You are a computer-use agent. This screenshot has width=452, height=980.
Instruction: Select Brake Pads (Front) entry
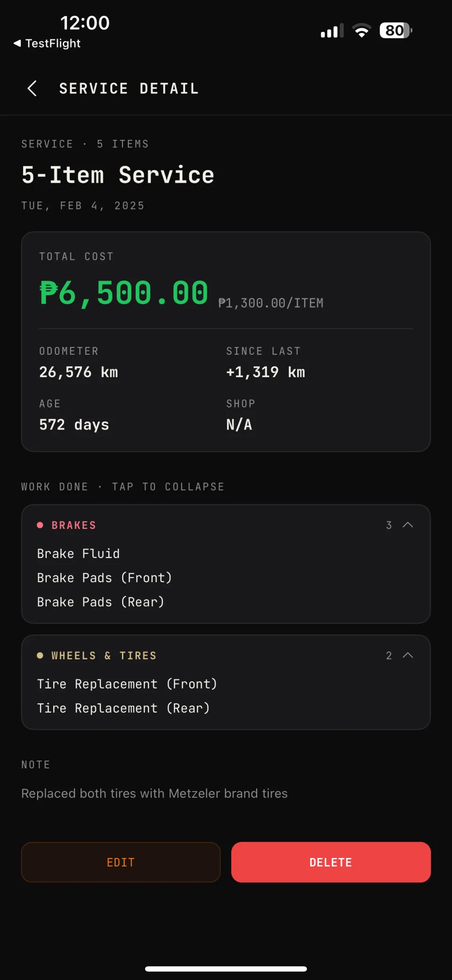pyautogui.click(x=105, y=578)
